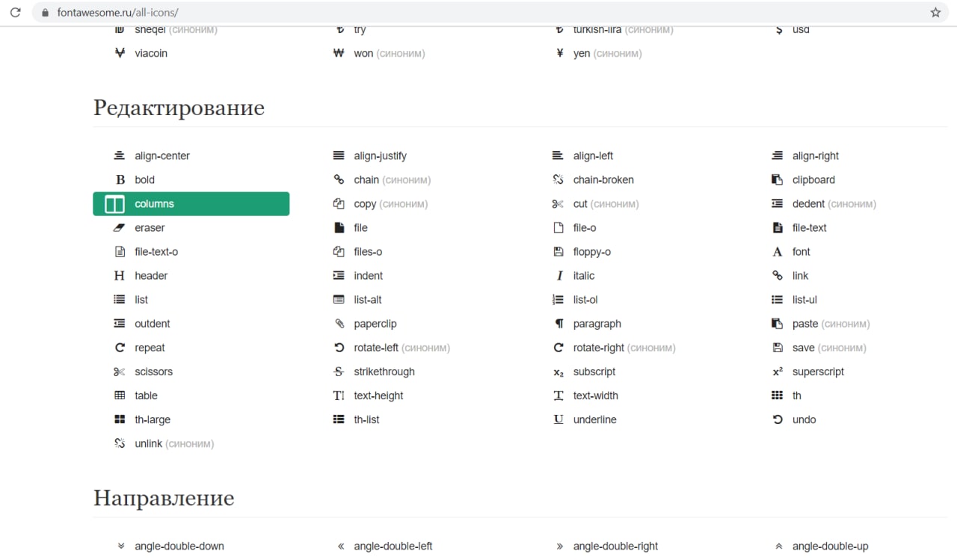The image size is (957, 560).
Task: Click the floppy-o disk icon
Action: point(558,251)
